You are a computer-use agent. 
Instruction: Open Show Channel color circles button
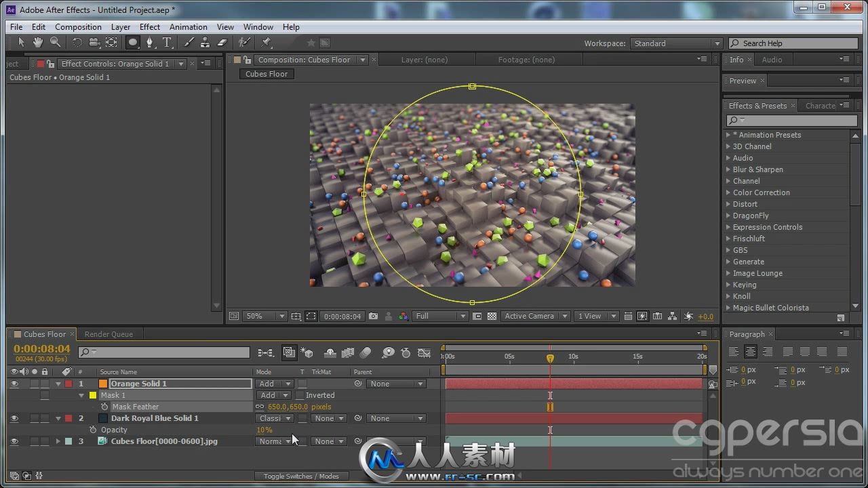coord(403,316)
